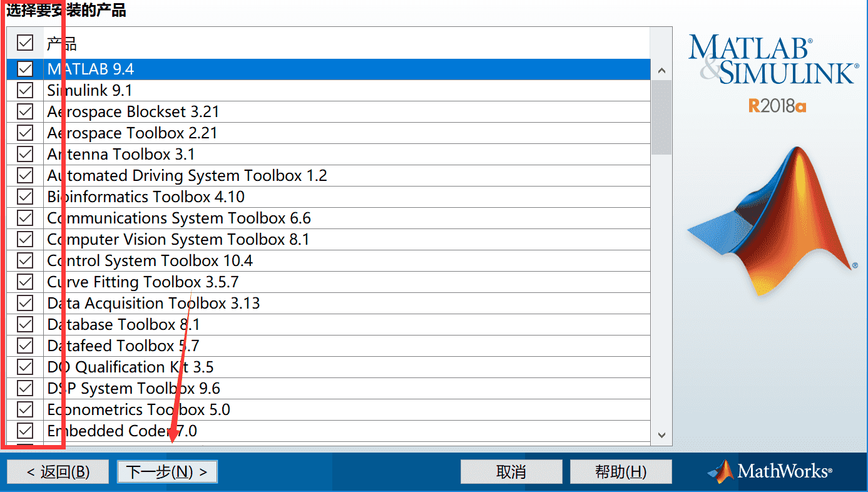Uncheck the DSP System Toolbox 9.6 checkbox
The height and width of the screenshot is (492, 868).
pos(25,388)
